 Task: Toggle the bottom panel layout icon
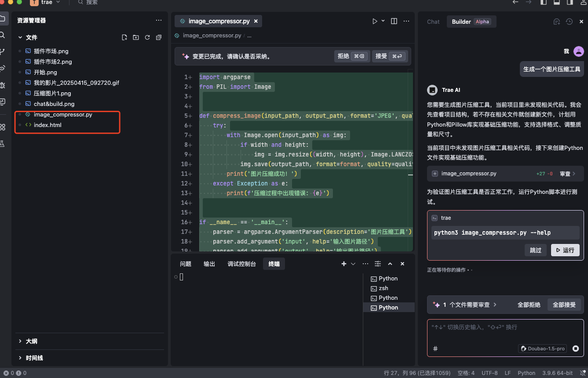556,2
